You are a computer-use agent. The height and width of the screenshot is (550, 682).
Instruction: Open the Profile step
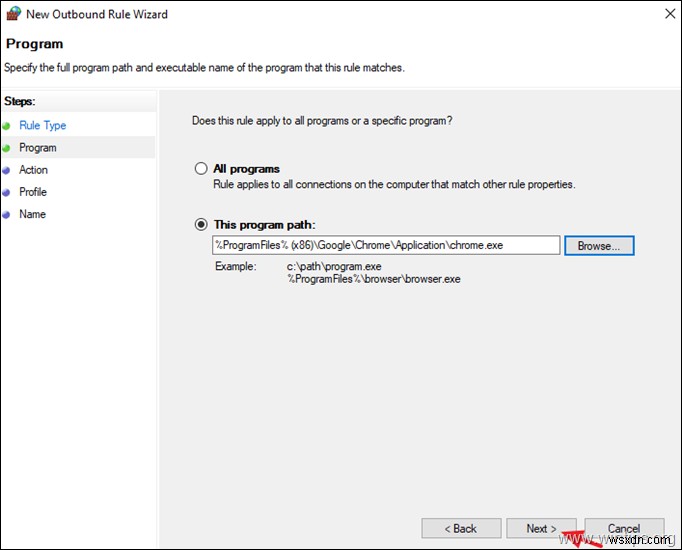tap(33, 192)
